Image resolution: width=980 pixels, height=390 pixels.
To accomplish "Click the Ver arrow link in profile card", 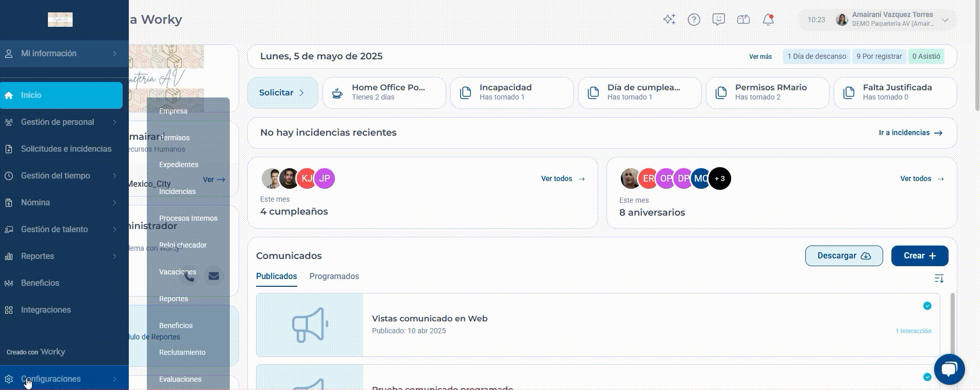I will 214,180.
